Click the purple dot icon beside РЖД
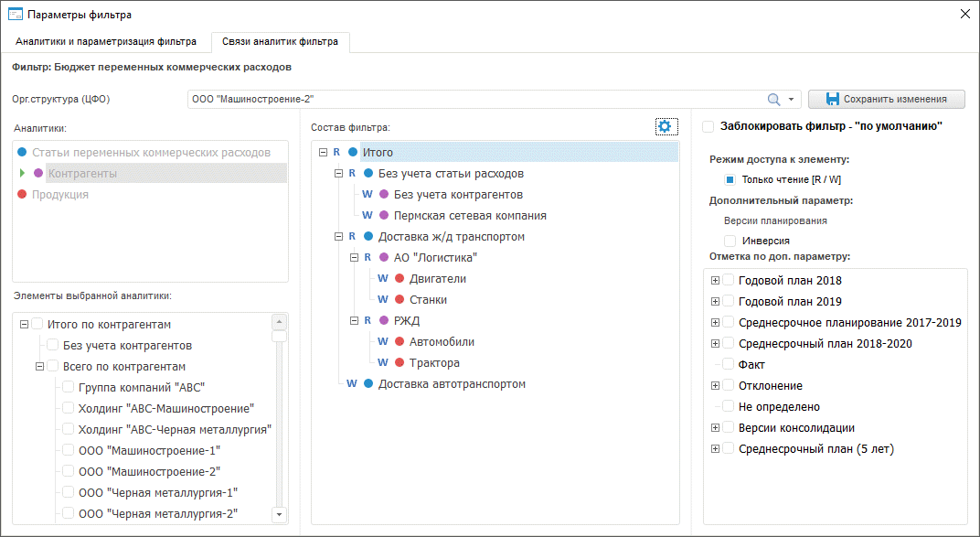The height and width of the screenshot is (537, 980). tap(383, 321)
